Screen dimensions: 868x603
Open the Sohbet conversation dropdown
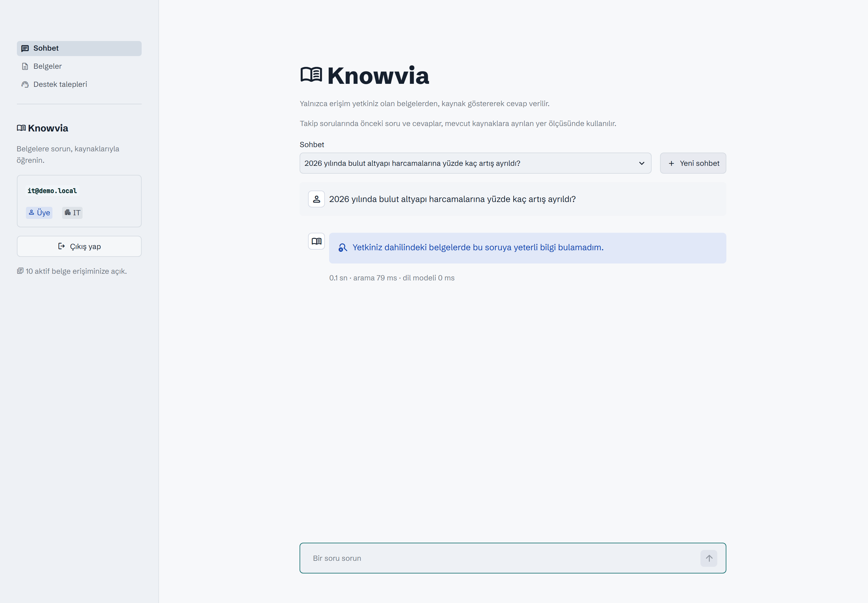coord(475,163)
